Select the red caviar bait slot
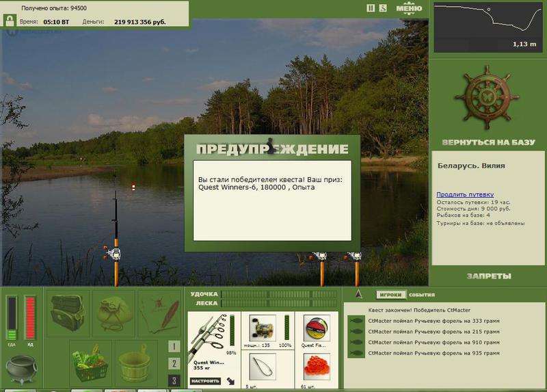547x392 pixels. coord(317,367)
